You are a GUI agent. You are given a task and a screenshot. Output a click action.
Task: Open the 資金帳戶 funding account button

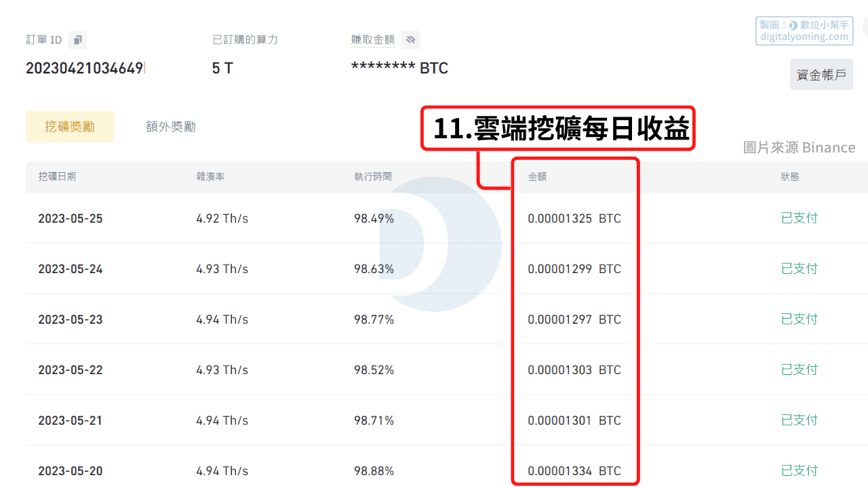pos(821,75)
